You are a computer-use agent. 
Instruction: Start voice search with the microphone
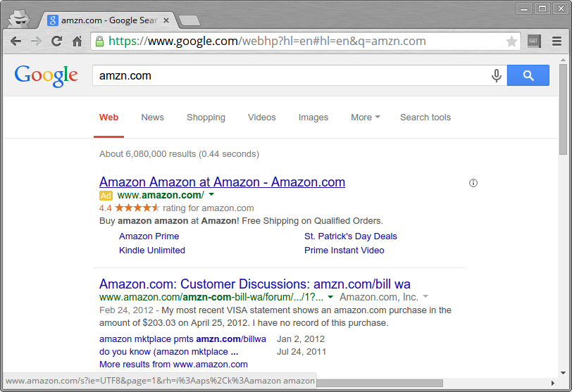pos(497,76)
